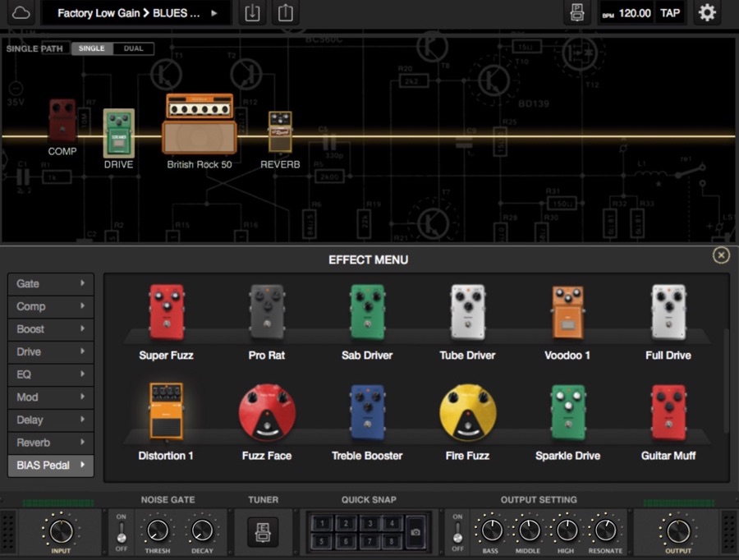The image size is (739, 560).
Task: Open the tuner icon
Action: (x=263, y=532)
